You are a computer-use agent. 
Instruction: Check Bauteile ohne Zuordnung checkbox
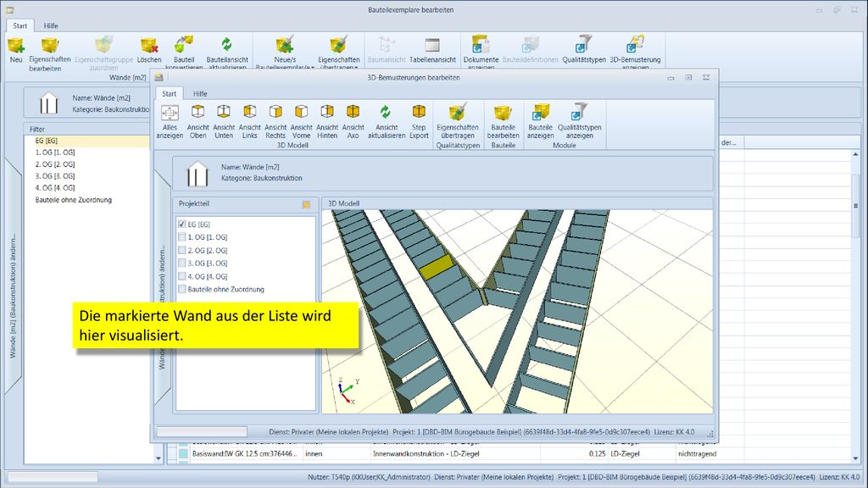click(x=181, y=289)
